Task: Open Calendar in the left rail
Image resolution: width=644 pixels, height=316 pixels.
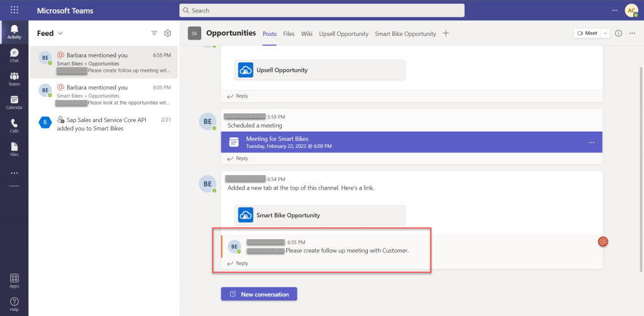Action: point(14,103)
